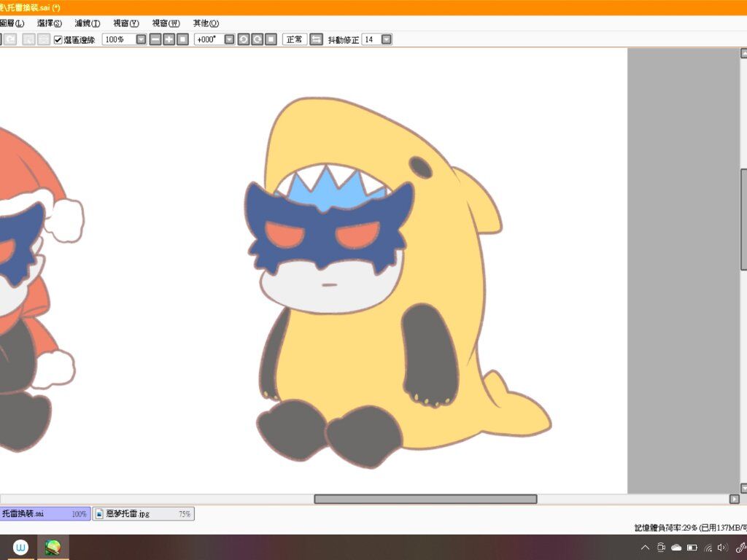747x560 pixels.
Task: Click the 記憶體負荷率 status text
Action: [690, 528]
